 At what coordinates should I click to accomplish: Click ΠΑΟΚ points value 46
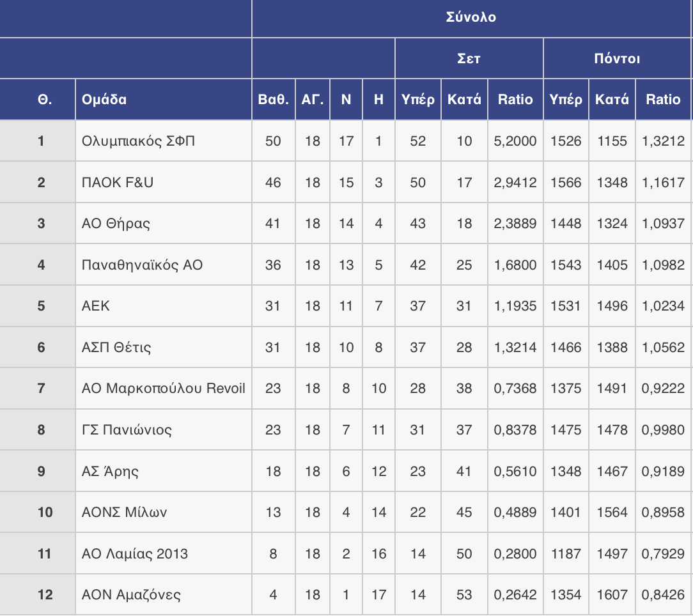(273, 182)
